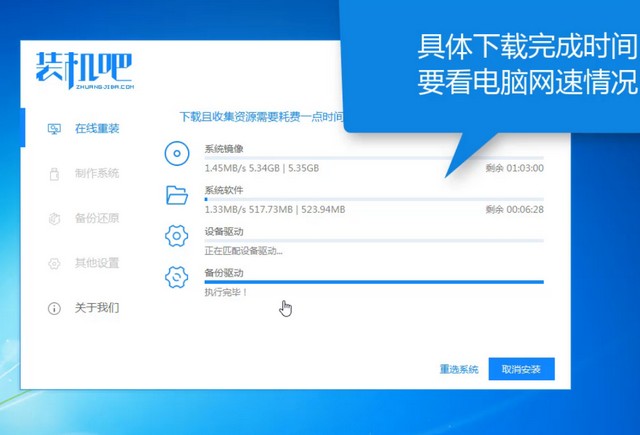Click the info icon beside 关于我们
Image resolution: width=640 pixels, height=435 pixels.
coord(55,308)
